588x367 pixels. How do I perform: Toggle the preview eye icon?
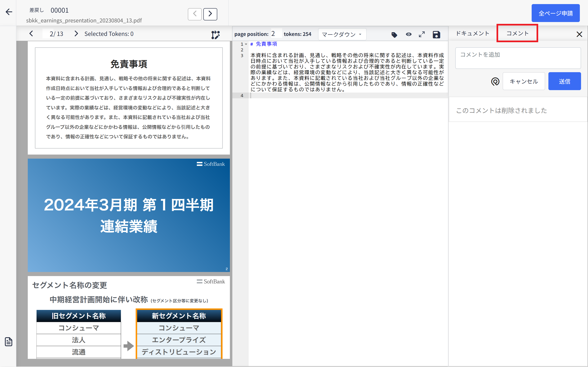(x=409, y=34)
